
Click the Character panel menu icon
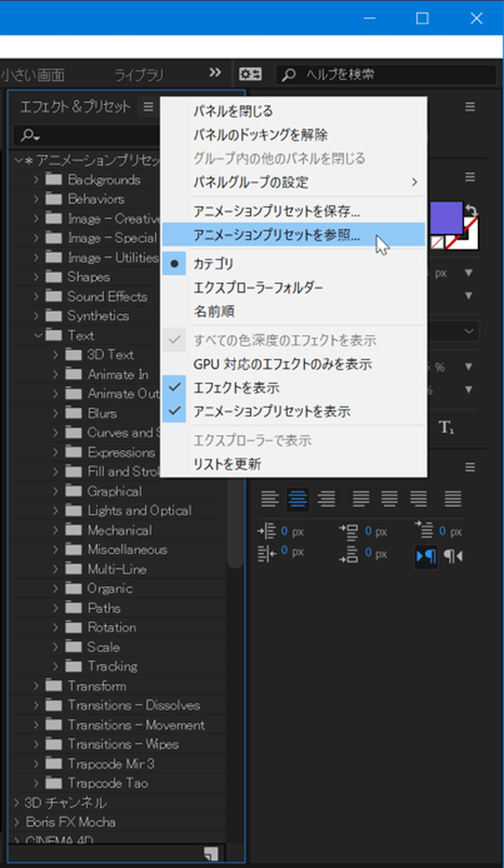point(469,177)
